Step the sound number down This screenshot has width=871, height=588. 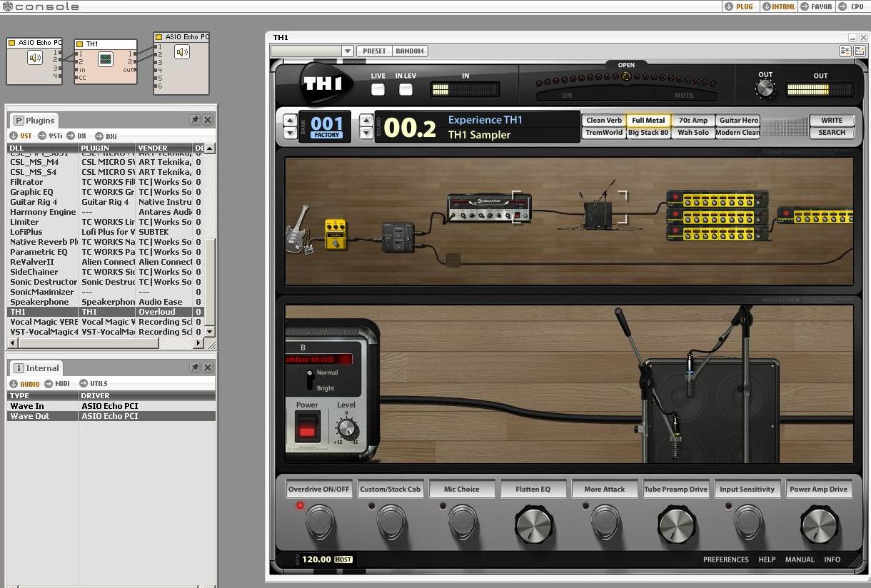tap(366, 133)
